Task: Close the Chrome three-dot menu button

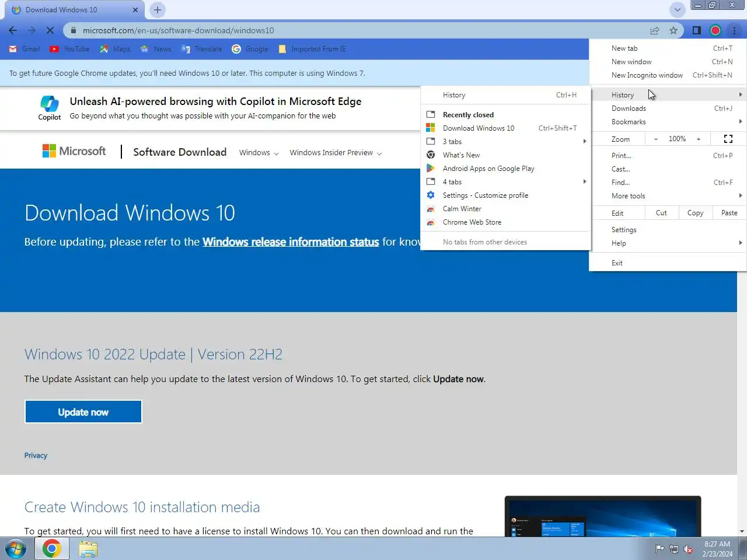Action: pyautogui.click(x=734, y=30)
